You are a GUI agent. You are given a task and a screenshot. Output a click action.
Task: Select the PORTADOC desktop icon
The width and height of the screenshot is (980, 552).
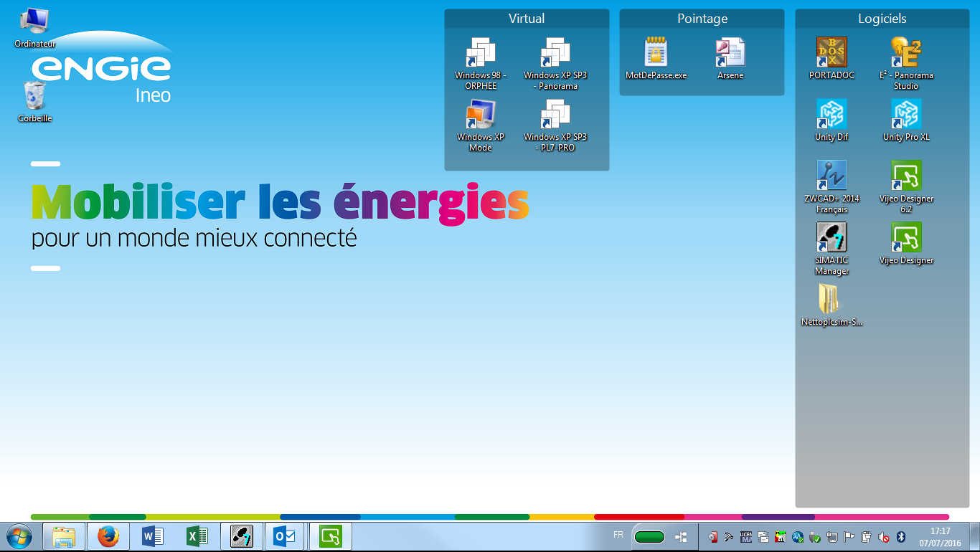(831, 54)
